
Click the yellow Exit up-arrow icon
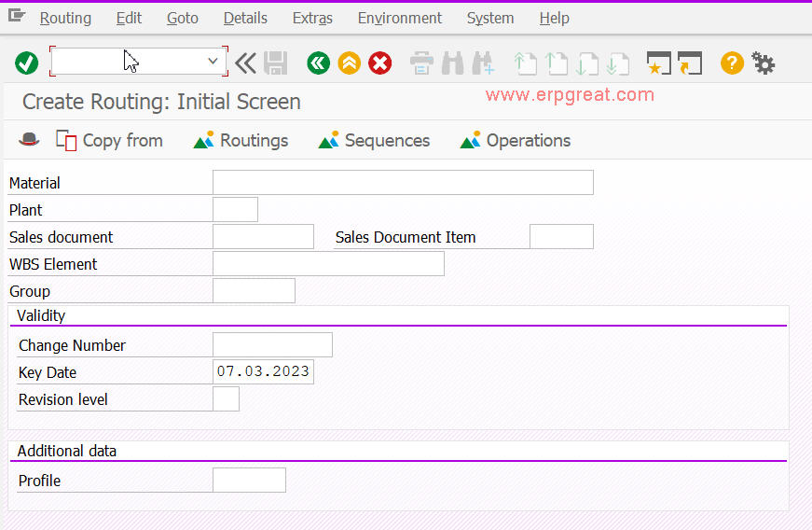[349, 63]
